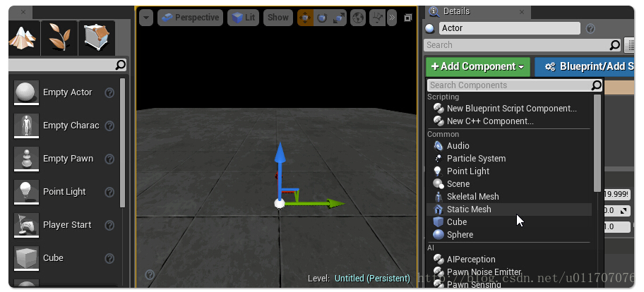
Task: Open help for Empty Pawn
Action: (x=109, y=159)
